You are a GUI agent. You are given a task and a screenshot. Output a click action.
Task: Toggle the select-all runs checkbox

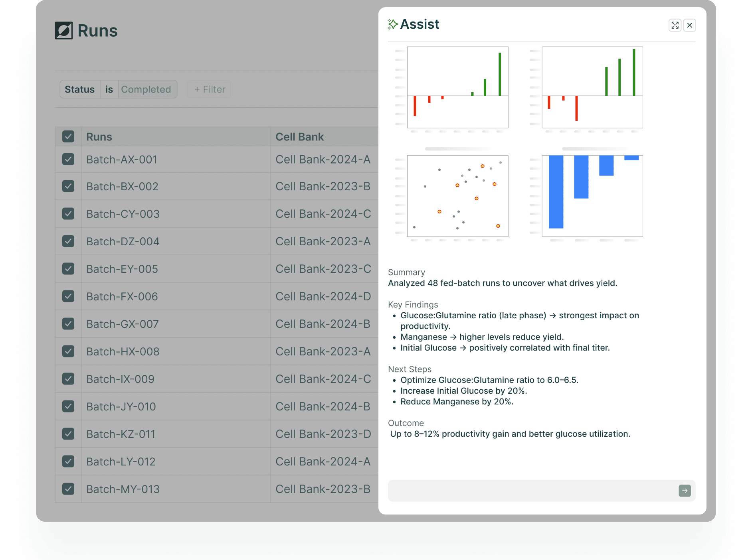68,137
